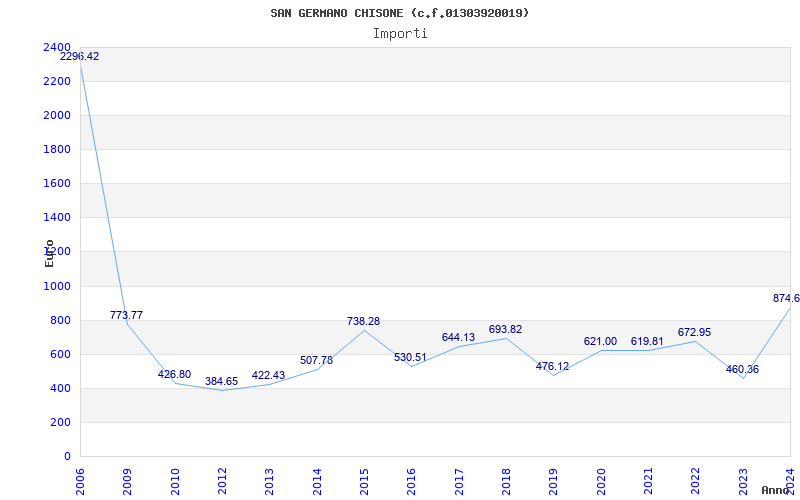
Task: Select the 644.13 data label
Action: coord(458,338)
